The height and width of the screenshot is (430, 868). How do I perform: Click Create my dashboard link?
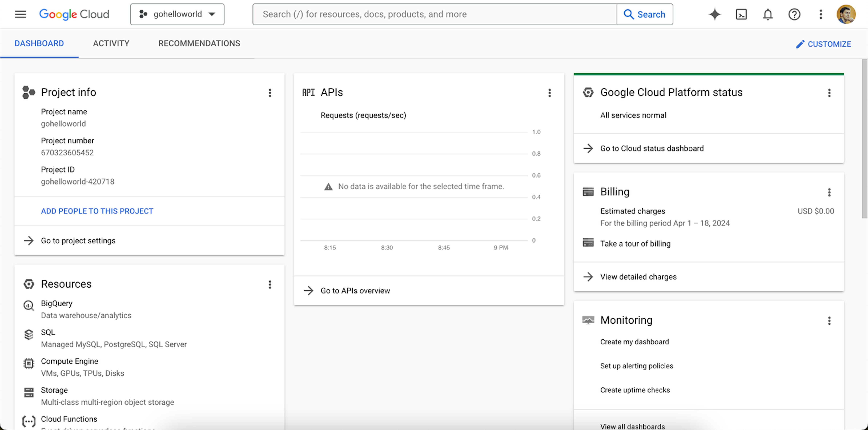[x=634, y=342]
